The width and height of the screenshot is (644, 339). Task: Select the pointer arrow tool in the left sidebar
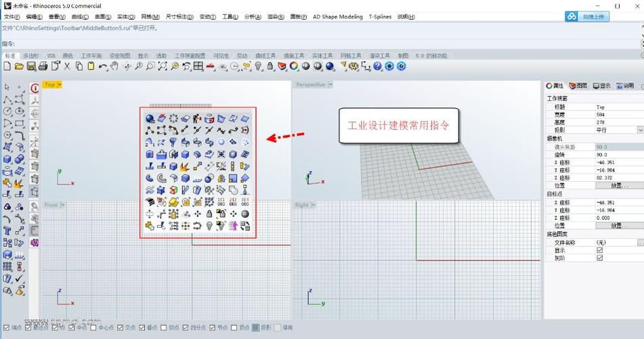point(7,87)
